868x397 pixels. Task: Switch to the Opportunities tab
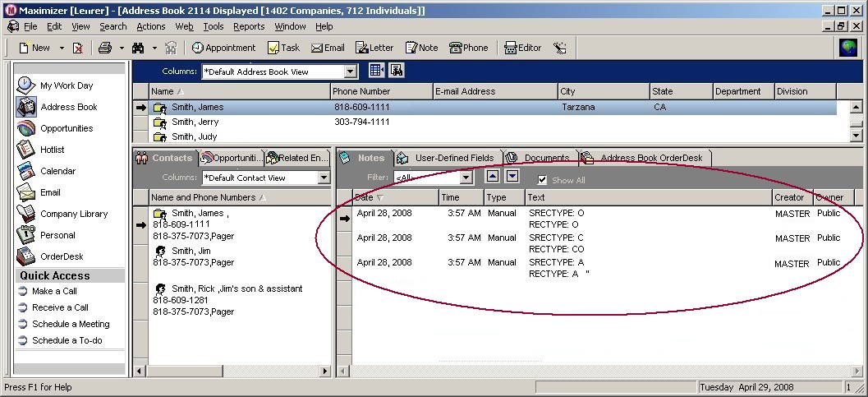pyautogui.click(x=232, y=158)
